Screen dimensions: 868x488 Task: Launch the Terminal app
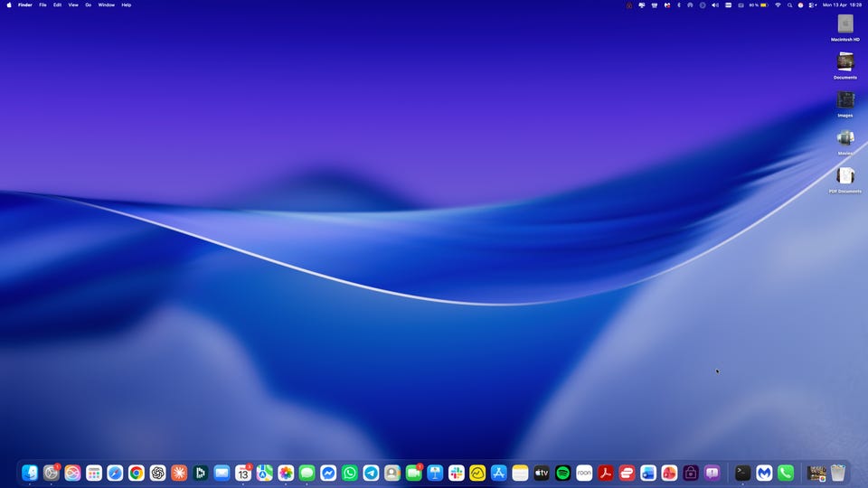click(x=742, y=473)
